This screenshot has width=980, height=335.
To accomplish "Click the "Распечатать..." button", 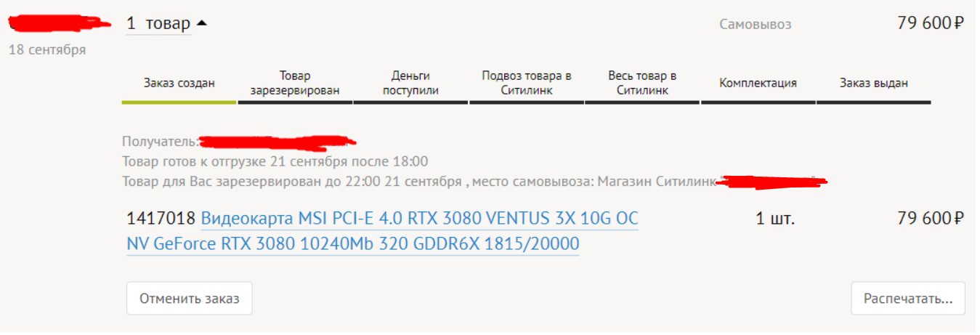I will click(x=907, y=299).
